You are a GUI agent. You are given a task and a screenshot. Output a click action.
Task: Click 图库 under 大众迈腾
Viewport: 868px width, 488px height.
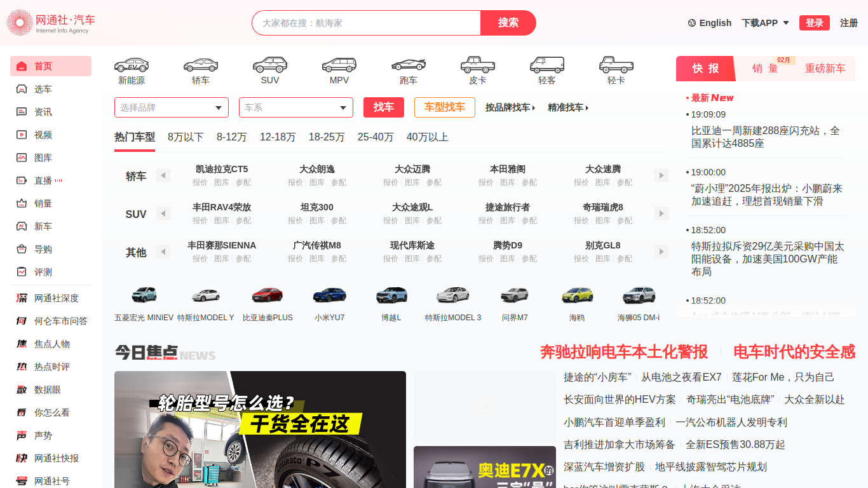tap(412, 182)
